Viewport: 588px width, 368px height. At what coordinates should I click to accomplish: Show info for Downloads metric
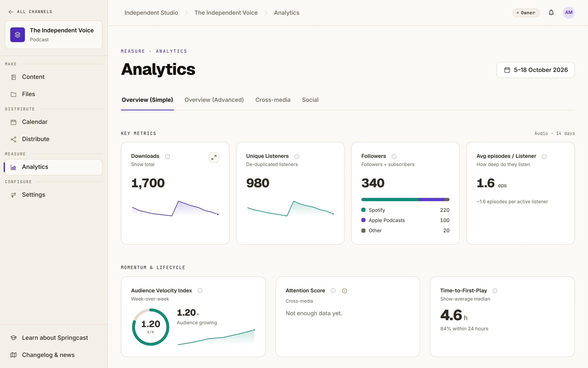(x=167, y=156)
